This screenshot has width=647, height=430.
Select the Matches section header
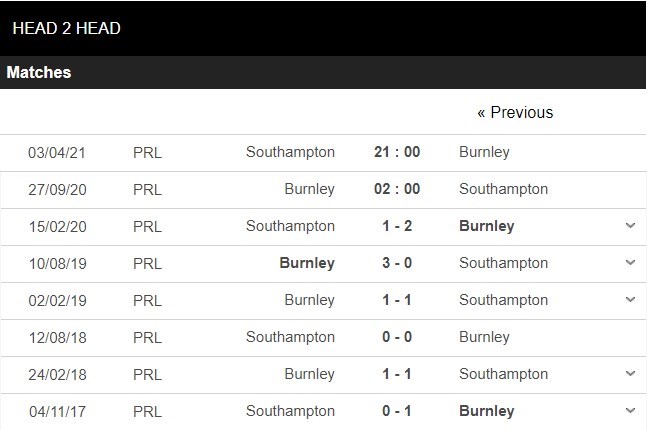coord(39,73)
